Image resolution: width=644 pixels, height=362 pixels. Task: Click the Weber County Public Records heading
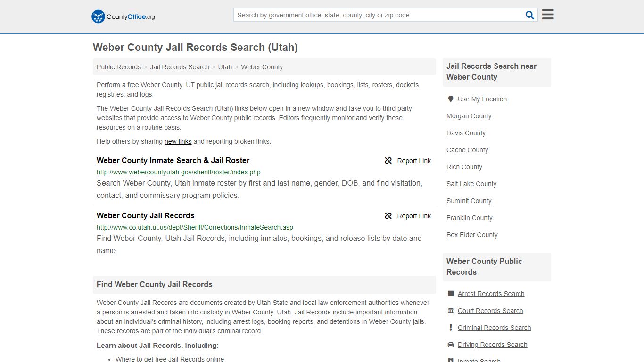(x=484, y=267)
